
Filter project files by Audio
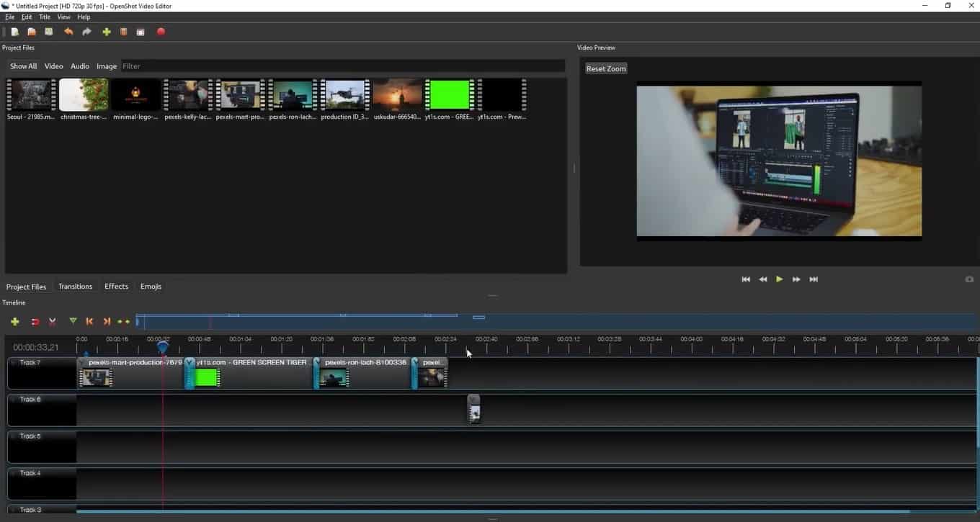click(80, 66)
